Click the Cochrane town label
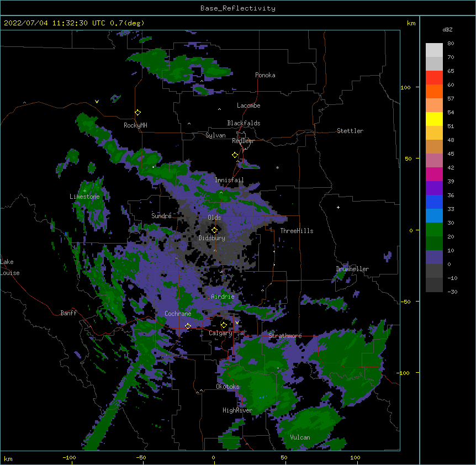 178,314
